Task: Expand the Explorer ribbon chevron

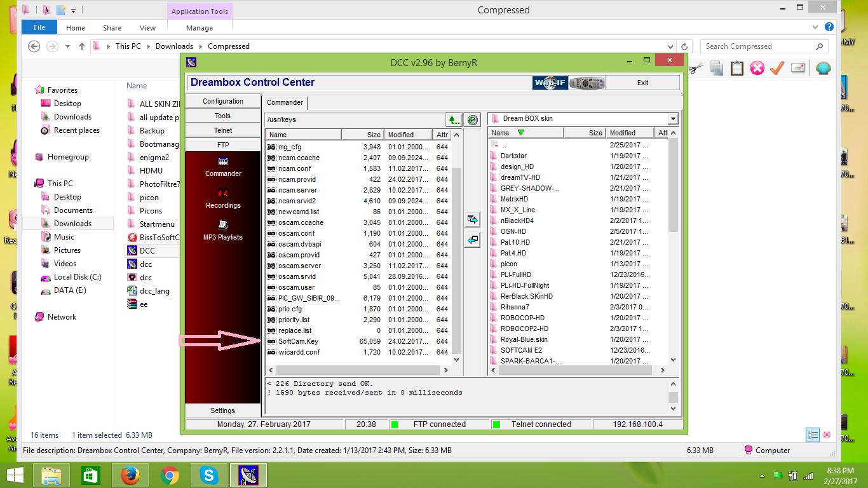Action: click(817, 27)
